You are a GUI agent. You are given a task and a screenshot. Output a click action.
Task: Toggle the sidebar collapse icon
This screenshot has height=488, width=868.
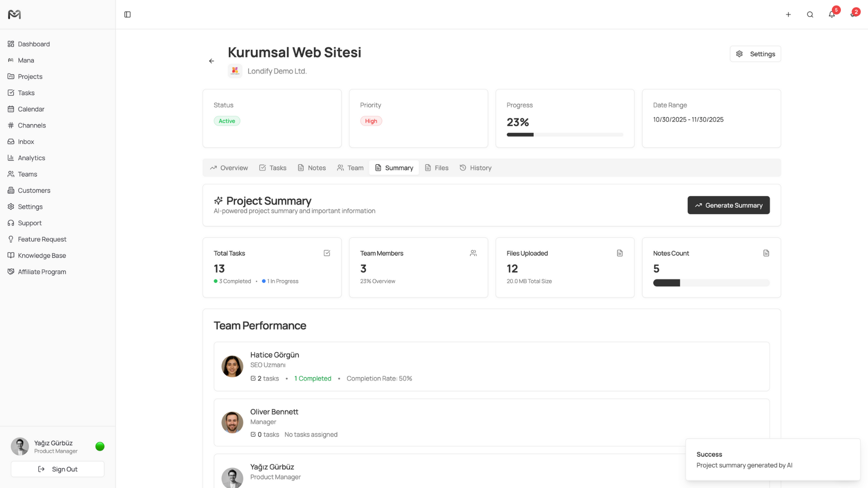point(127,14)
